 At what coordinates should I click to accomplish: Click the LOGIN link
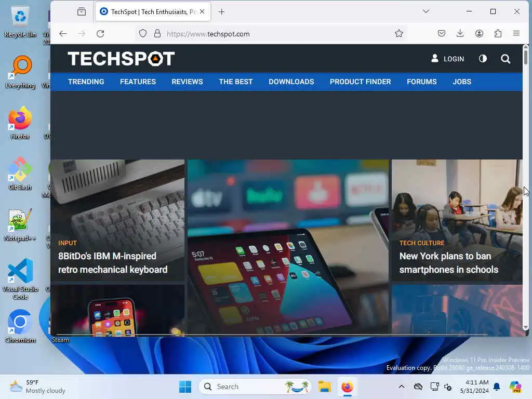[447, 59]
